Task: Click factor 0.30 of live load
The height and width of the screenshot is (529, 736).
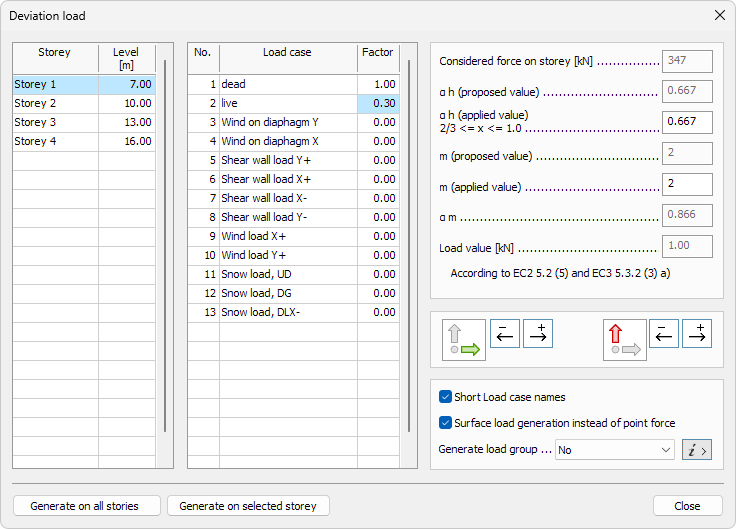Action: click(x=378, y=103)
